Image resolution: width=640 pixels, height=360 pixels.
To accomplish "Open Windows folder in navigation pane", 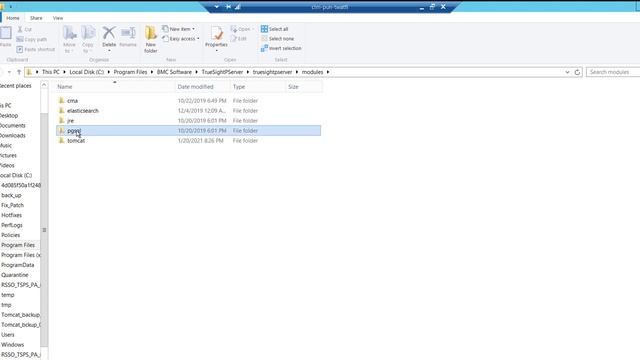I will tap(13, 344).
